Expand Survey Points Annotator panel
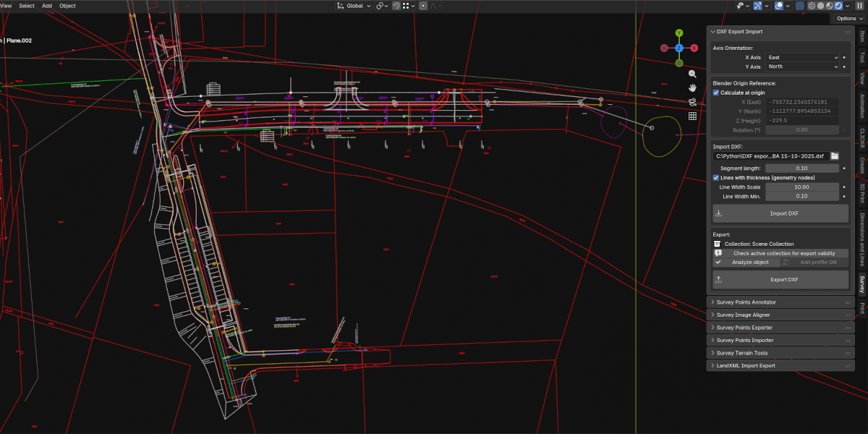Viewport: 868px width, 434px height. point(780,302)
